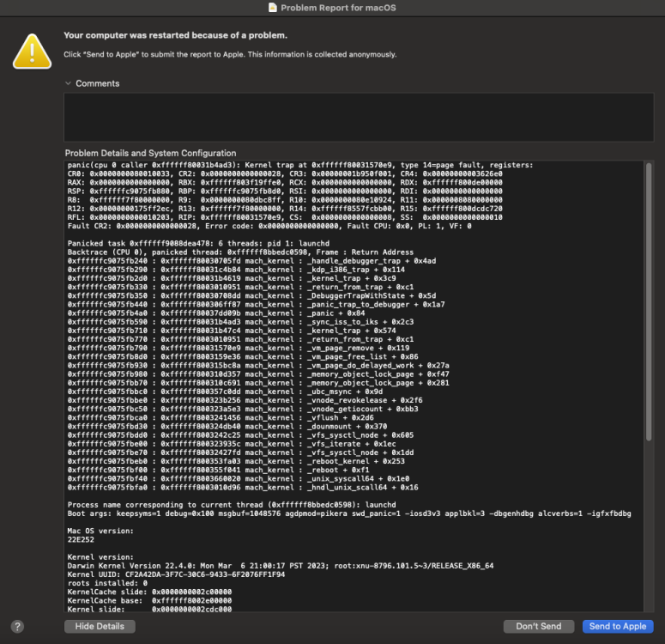Click the backtrace row with '_kdp_i386_trap + 0x114'

point(236,270)
